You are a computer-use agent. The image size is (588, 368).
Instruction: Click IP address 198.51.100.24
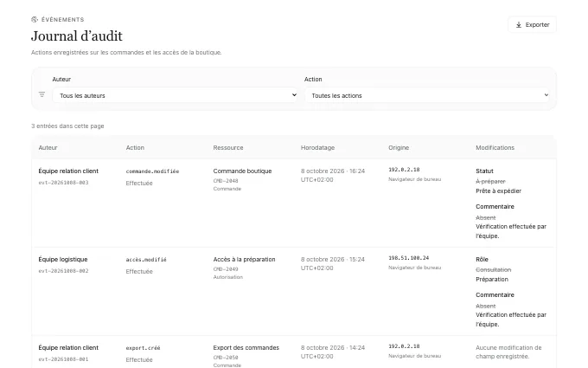[409, 258]
